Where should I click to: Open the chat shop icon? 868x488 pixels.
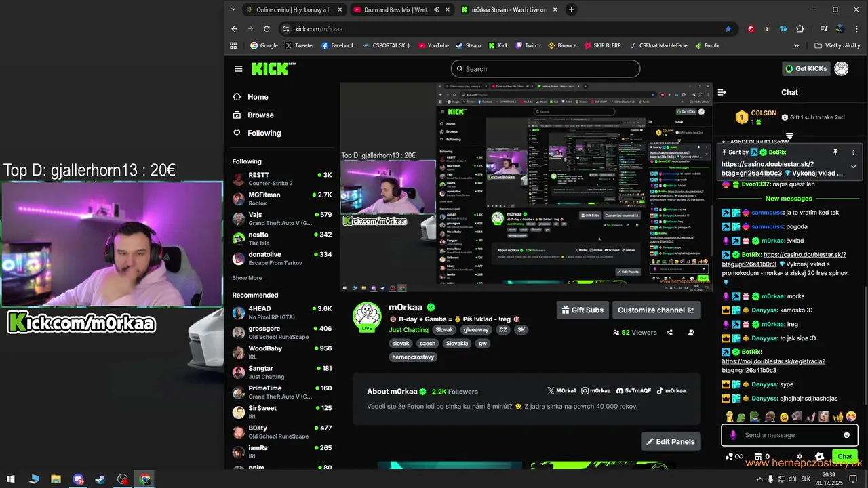758,457
